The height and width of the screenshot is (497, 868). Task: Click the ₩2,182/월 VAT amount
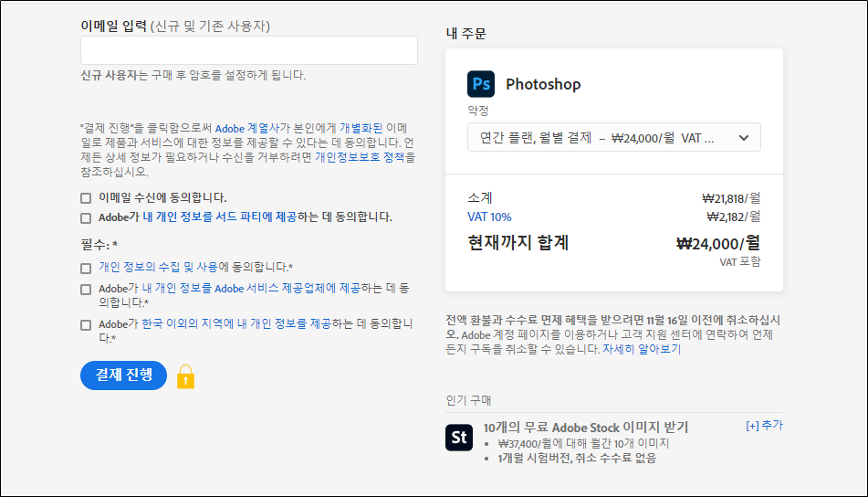point(734,217)
